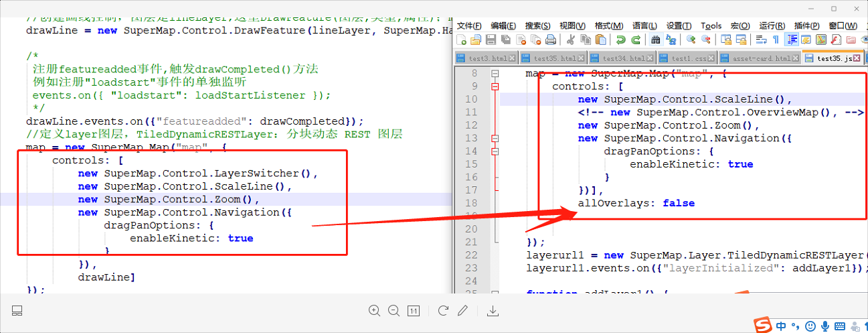This screenshot has width=868, height=333.
Task: Close the test35.html tab
Action: (581, 58)
